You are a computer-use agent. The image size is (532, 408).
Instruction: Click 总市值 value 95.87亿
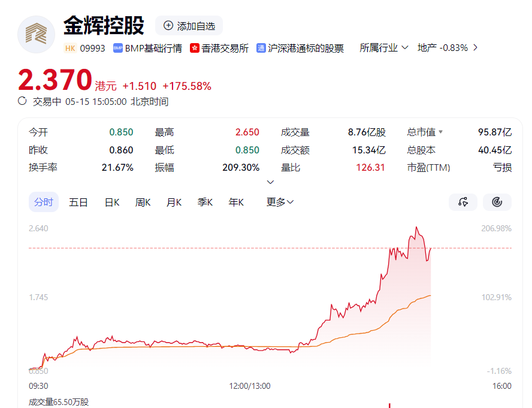[x=495, y=132]
